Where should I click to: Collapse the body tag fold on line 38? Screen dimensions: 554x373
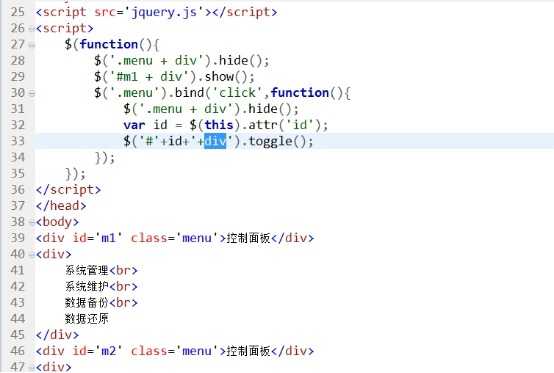[x=32, y=223]
